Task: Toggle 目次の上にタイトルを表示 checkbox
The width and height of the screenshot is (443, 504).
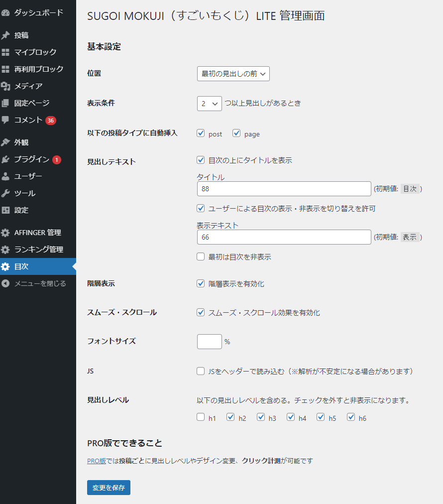Action: (x=201, y=160)
